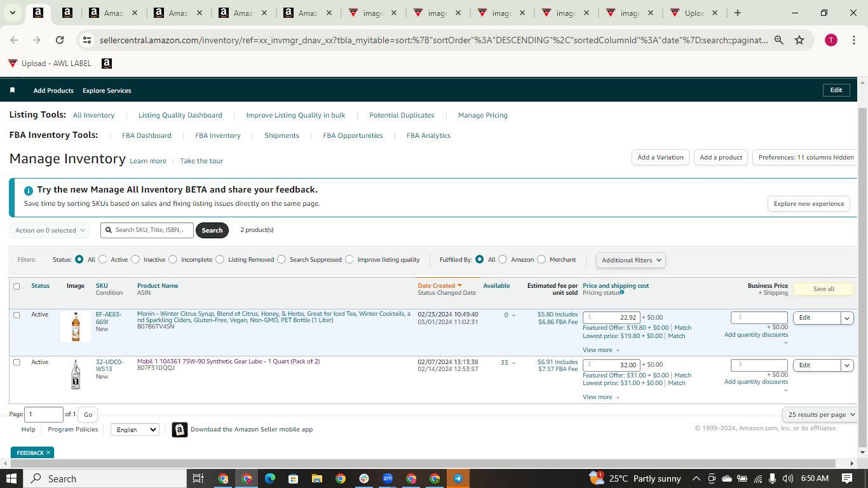Open the Action on 0 selected dropdown
This screenshot has width=868, height=488.
pyautogui.click(x=50, y=230)
